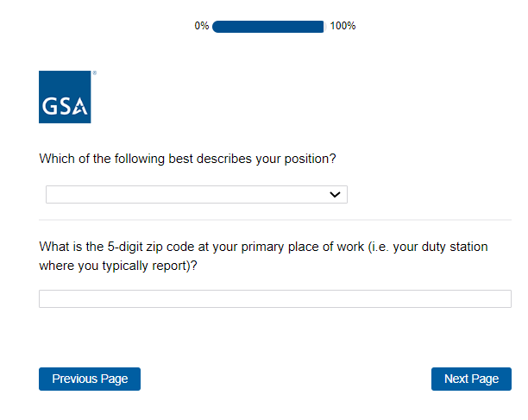Screen dimensions: 528x420
Task: Click the word "position?" in the first question
Action: point(308,160)
